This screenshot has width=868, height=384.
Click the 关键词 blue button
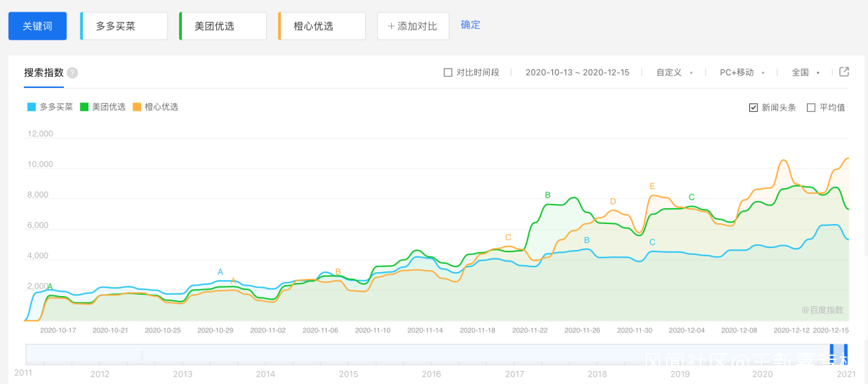(x=38, y=26)
